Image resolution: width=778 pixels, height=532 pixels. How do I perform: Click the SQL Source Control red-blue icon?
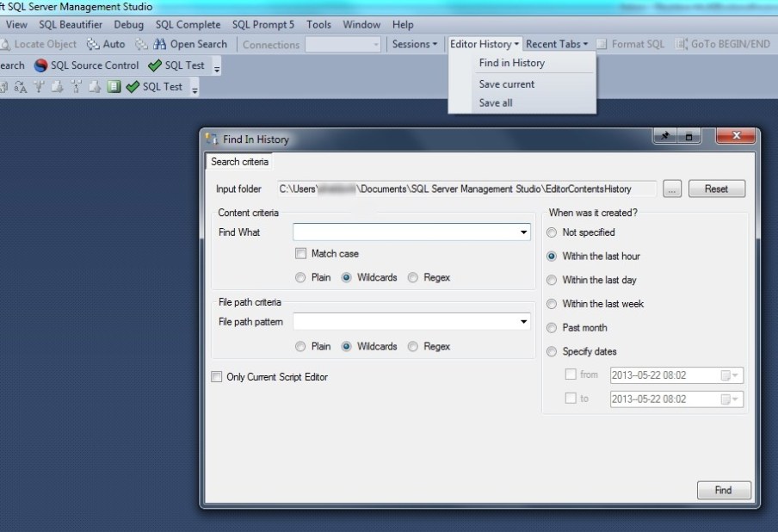(40, 65)
